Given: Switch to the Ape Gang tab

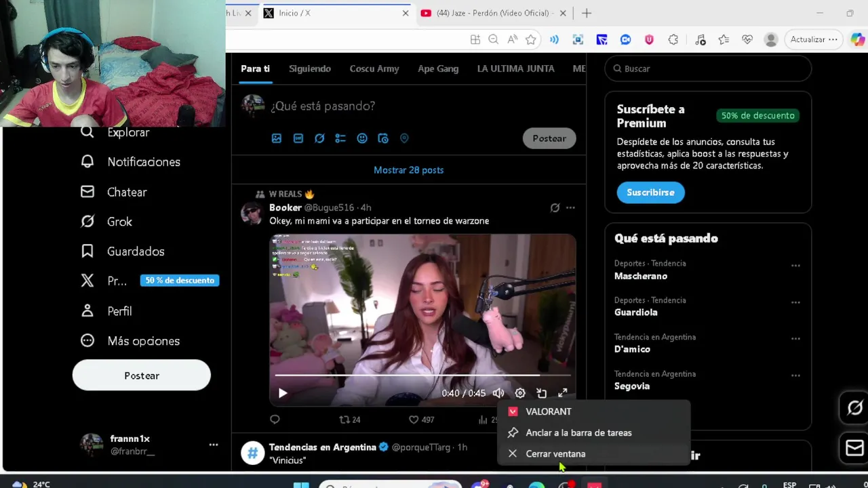Looking at the screenshot, I should [x=438, y=68].
